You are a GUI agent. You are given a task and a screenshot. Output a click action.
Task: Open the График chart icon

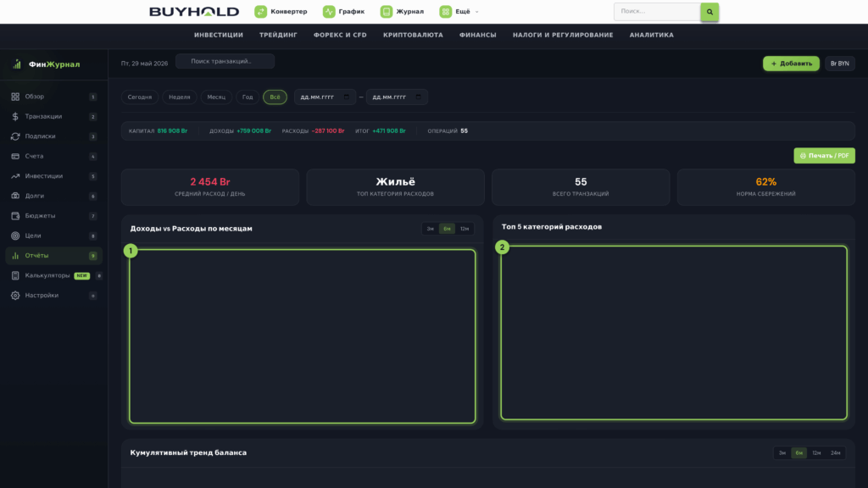pos(329,12)
